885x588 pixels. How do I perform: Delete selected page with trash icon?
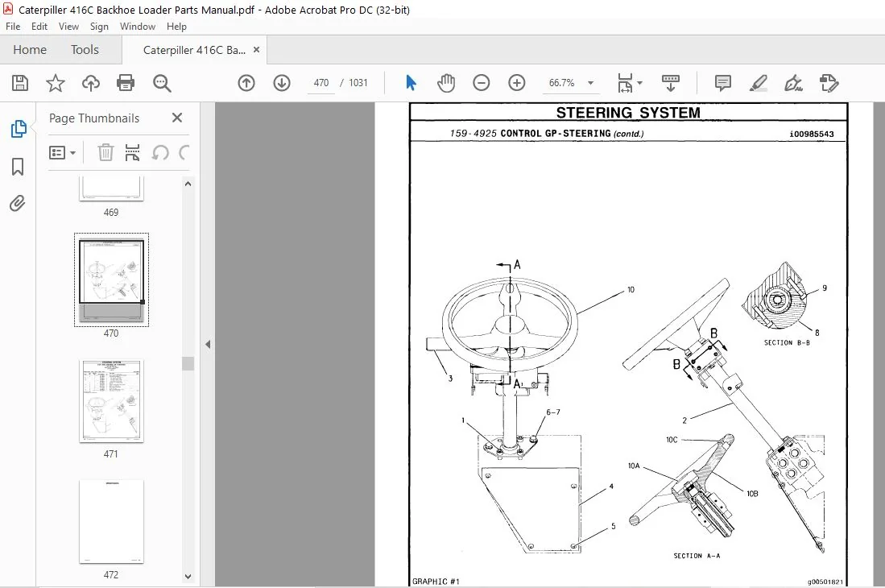pos(105,152)
